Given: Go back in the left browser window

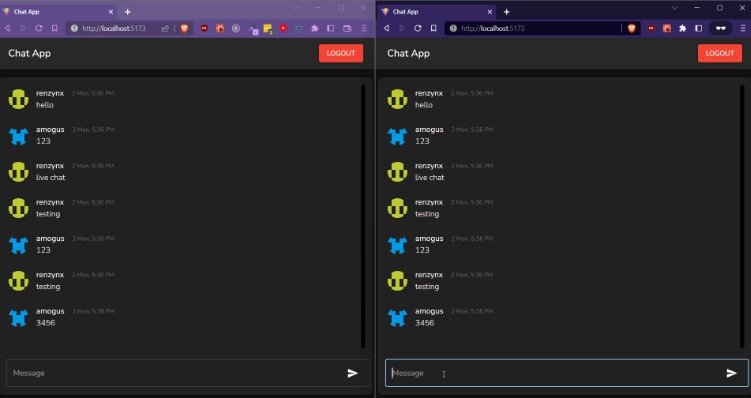Looking at the screenshot, I should 7,28.
